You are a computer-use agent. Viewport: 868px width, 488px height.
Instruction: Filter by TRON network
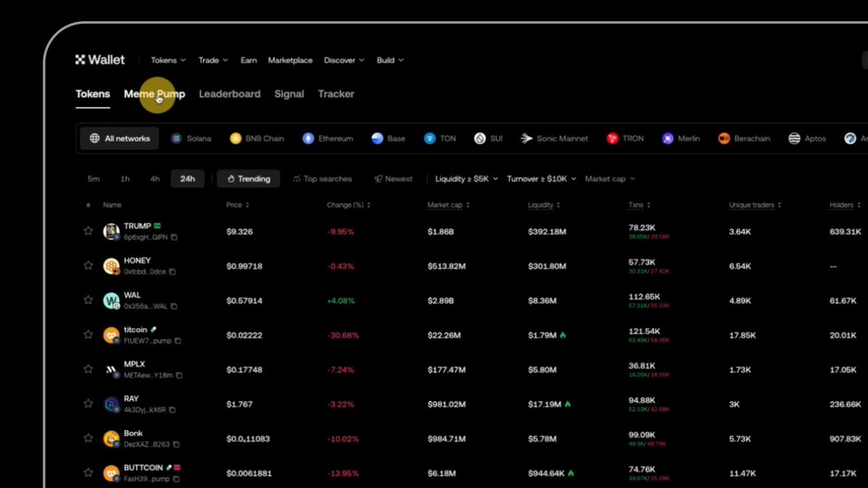pos(625,138)
